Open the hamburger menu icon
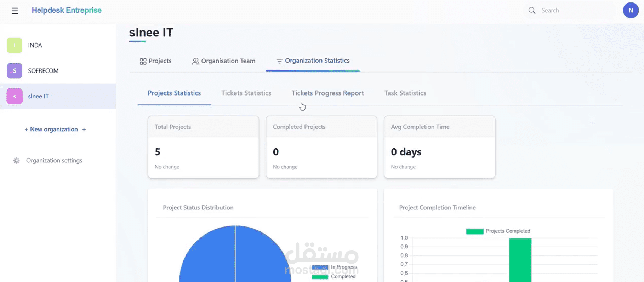This screenshot has width=644, height=282. (15, 11)
